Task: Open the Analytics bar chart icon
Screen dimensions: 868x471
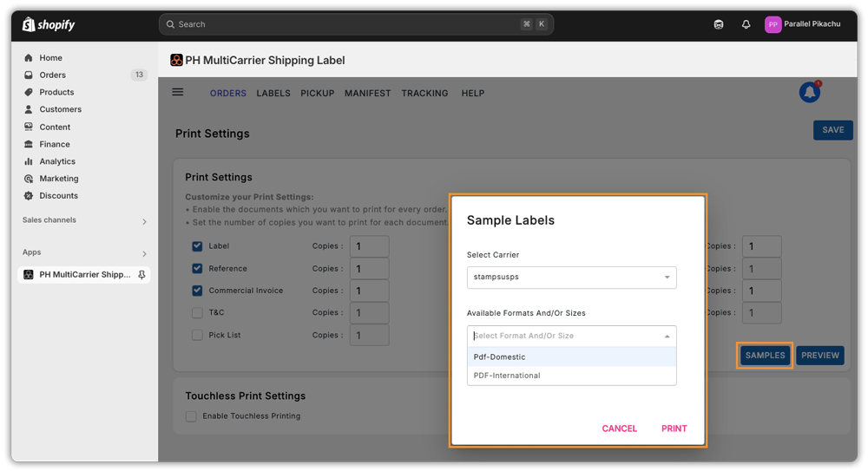Action: coord(29,161)
